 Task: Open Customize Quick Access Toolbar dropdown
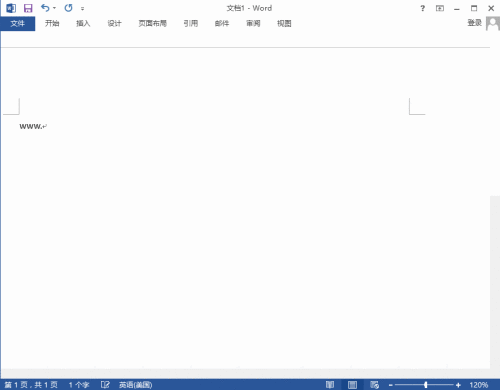coord(82,9)
